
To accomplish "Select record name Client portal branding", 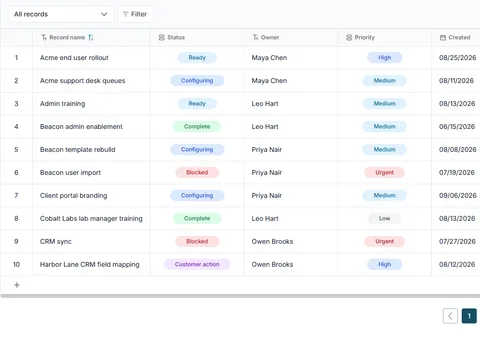I will [x=73, y=196].
